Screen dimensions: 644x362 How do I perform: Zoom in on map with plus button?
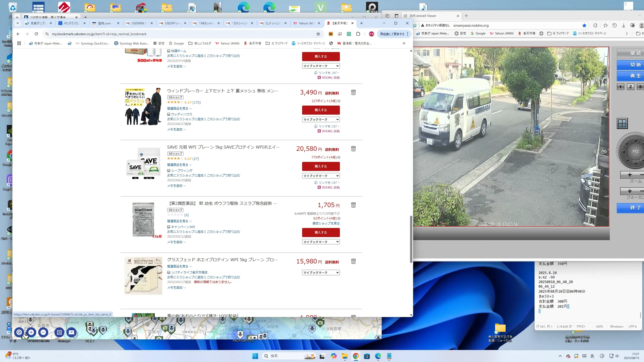[x=31, y=332]
